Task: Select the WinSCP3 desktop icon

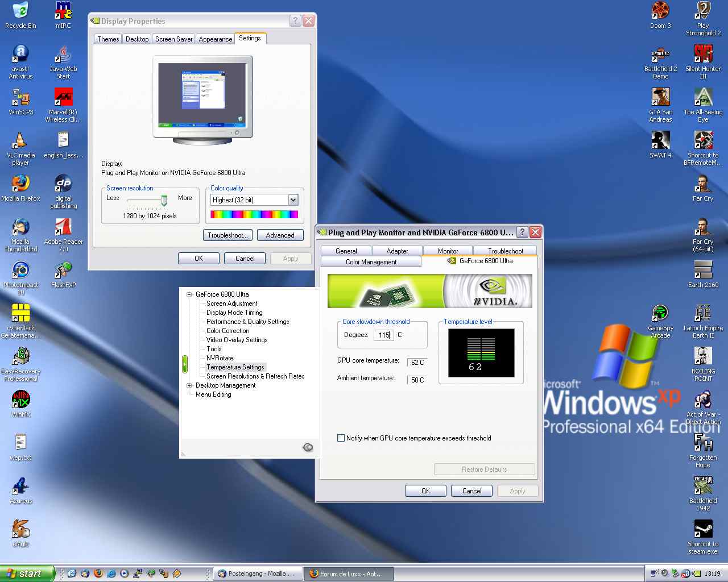Action: tap(20, 102)
